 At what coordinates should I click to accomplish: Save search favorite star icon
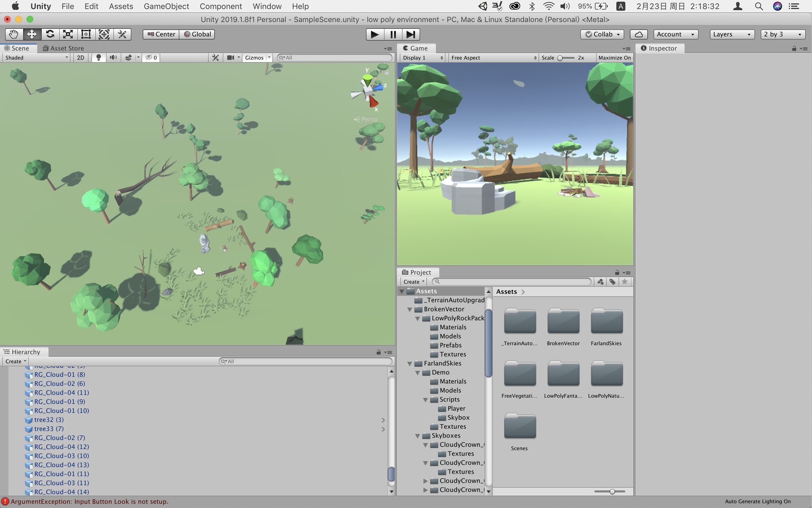pos(625,282)
